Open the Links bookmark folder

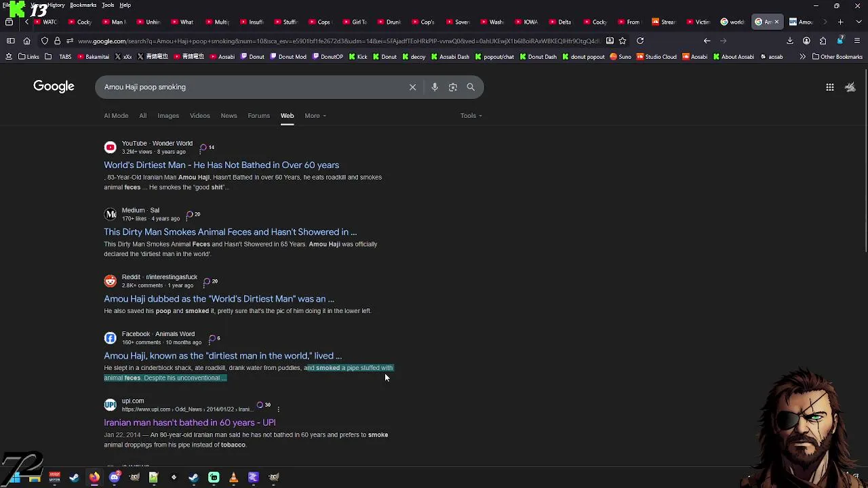pos(28,57)
